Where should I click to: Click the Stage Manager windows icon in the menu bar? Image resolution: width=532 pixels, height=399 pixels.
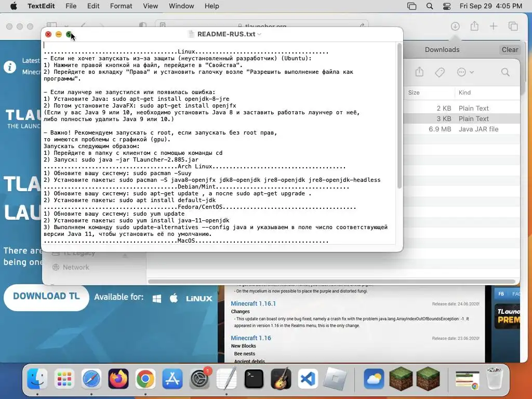pos(411,6)
